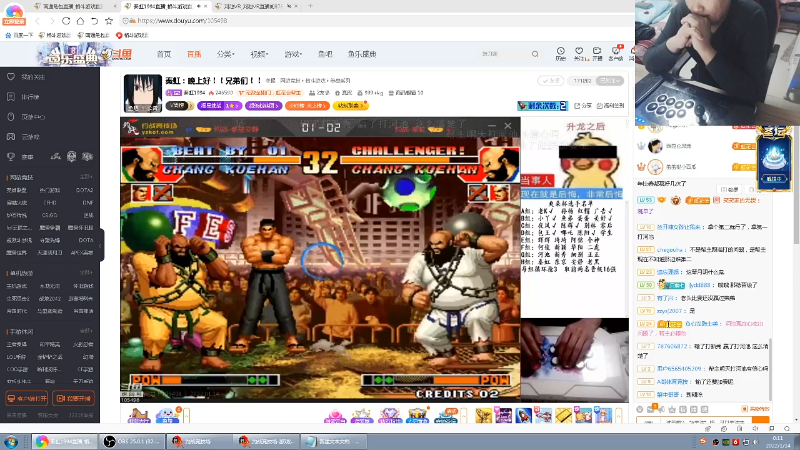Toggle the follow button beside 已关注
This screenshot has width=800, height=450.
[x=551, y=81]
